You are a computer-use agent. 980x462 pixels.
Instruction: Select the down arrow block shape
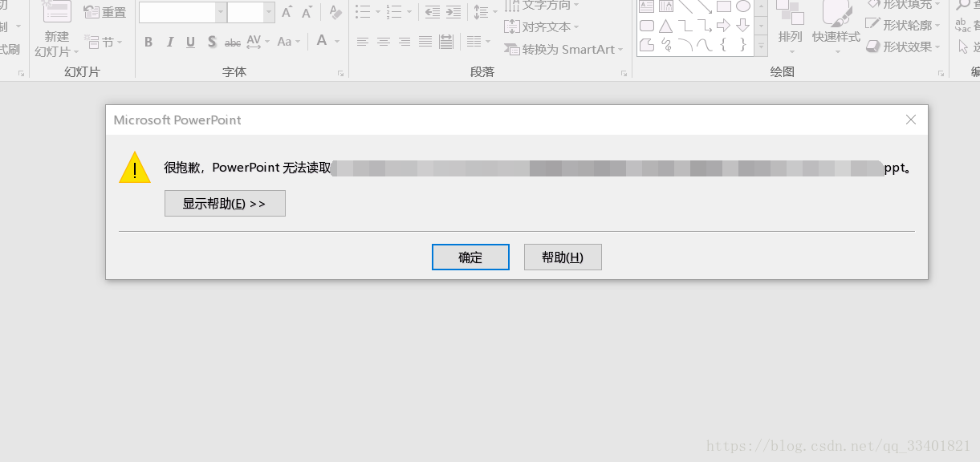(x=743, y=26)
